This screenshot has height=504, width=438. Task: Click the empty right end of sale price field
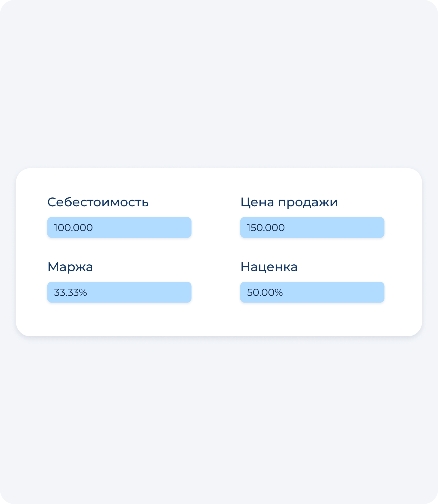click(371, 227)
